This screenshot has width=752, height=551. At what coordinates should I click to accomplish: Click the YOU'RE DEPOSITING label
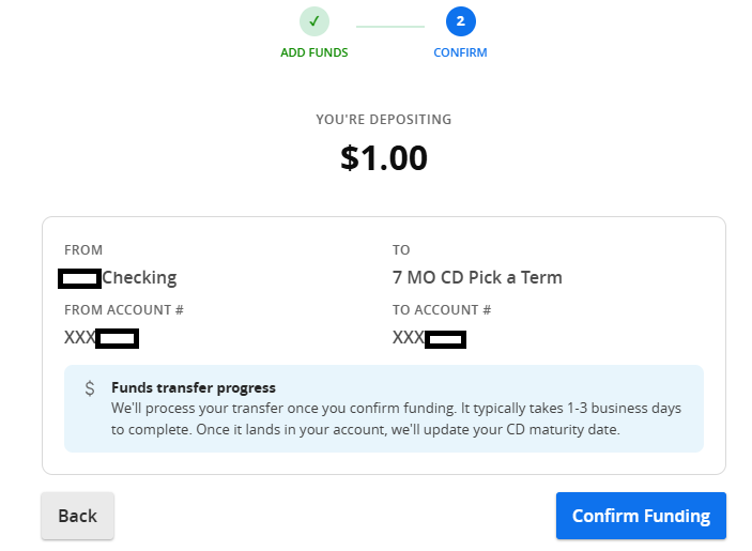(x=384, y=119)
